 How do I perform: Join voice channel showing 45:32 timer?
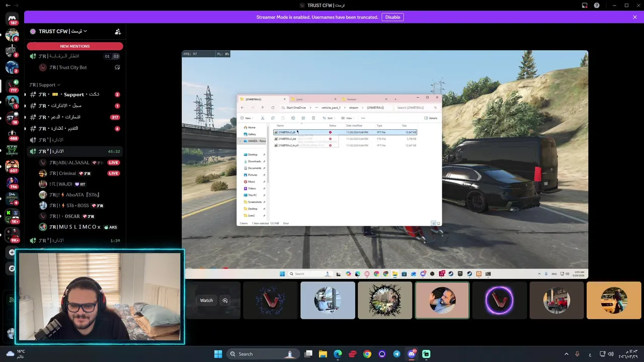coord(75,151)
